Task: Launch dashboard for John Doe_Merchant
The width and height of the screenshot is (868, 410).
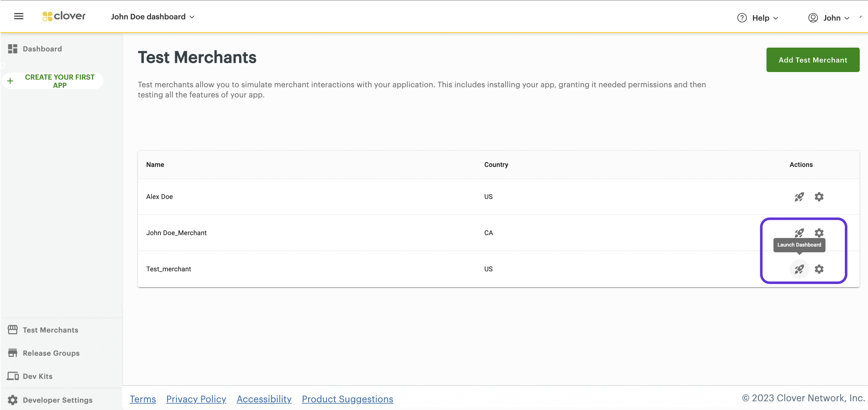Action: pos(799,233)
